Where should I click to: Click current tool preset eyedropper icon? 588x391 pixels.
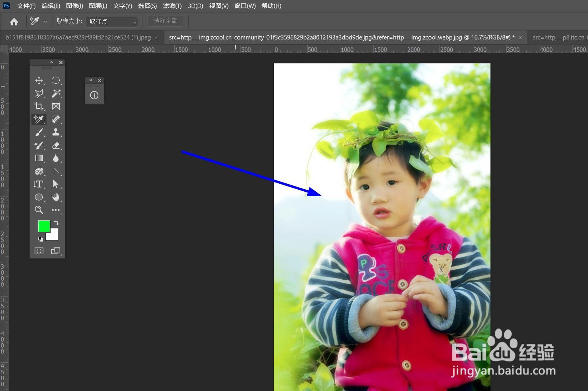pos(35,21)
